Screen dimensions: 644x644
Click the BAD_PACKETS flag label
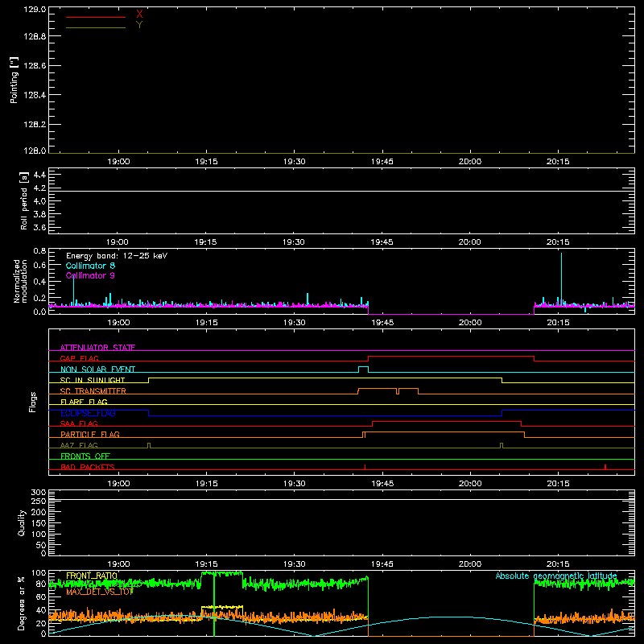(88, 467)
